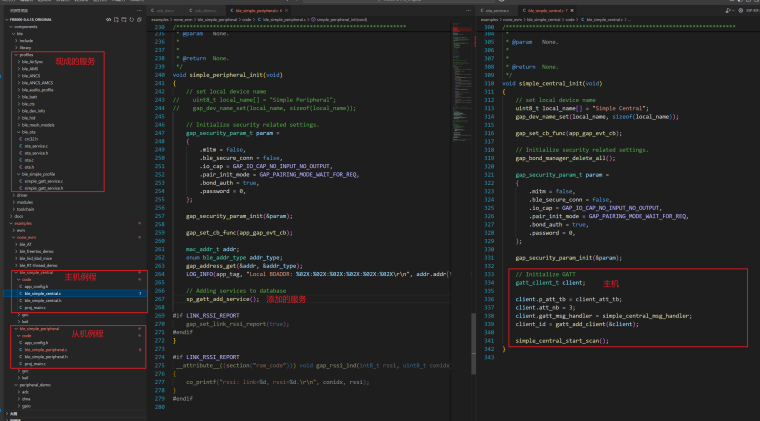
Task: Expand the ble_RT-thread_demo folder
Action: (x=38, y=265)
